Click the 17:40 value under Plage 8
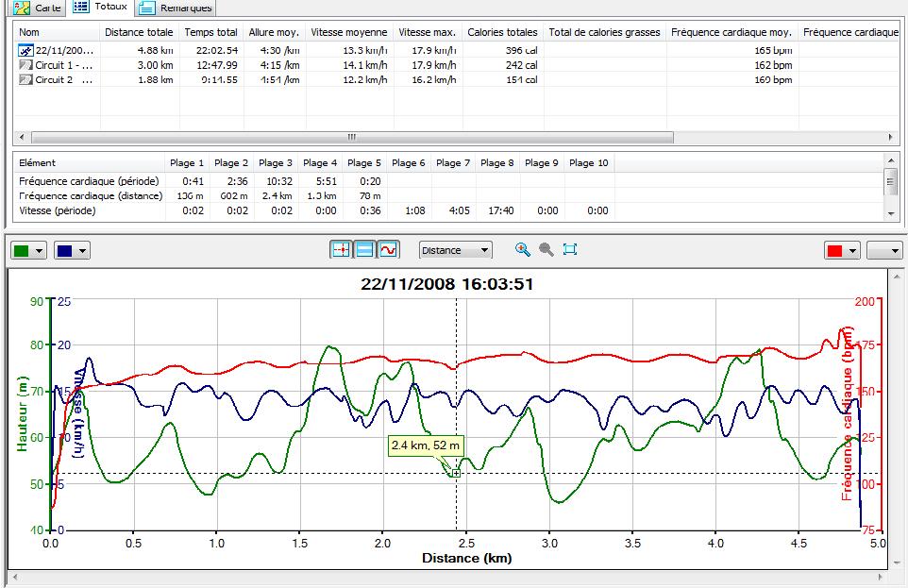 click(501, 210)
